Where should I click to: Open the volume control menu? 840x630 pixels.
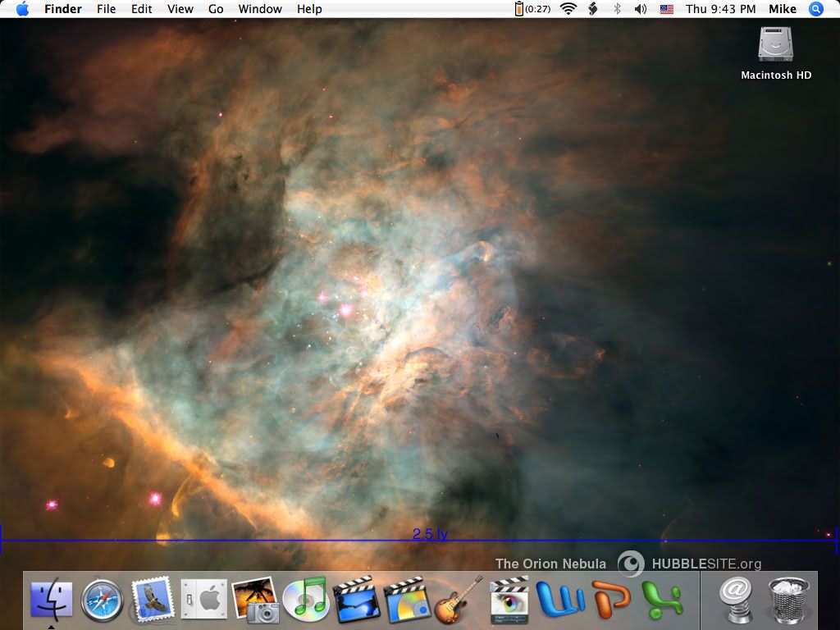tap(641, 8)
